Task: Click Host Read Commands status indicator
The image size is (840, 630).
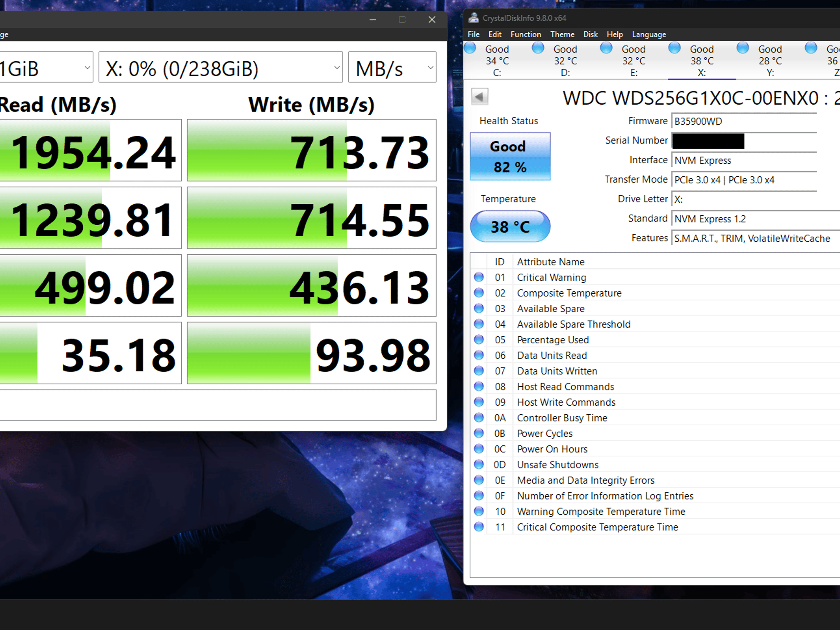Action: click(x=479, y=386)
